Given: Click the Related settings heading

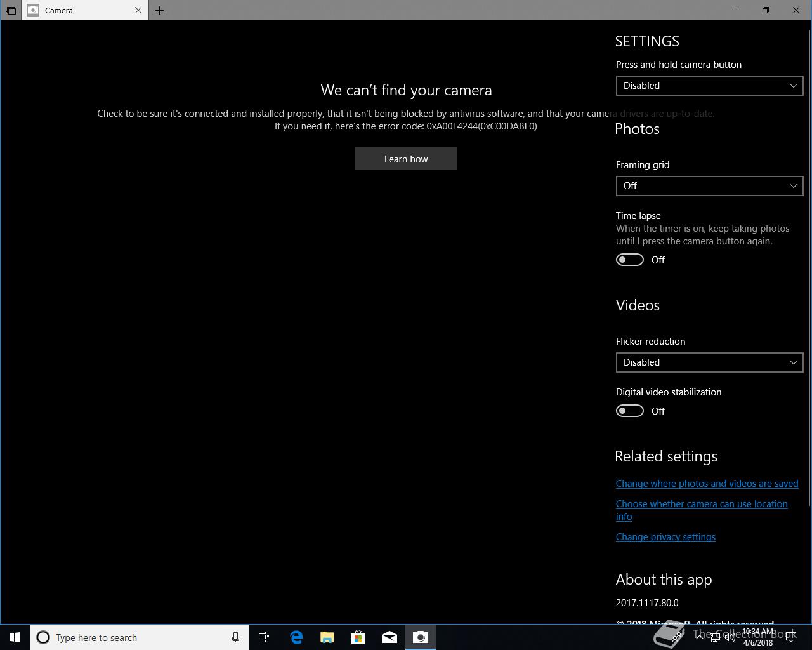Looking at the screenshot, I should (x=666, y=456).
